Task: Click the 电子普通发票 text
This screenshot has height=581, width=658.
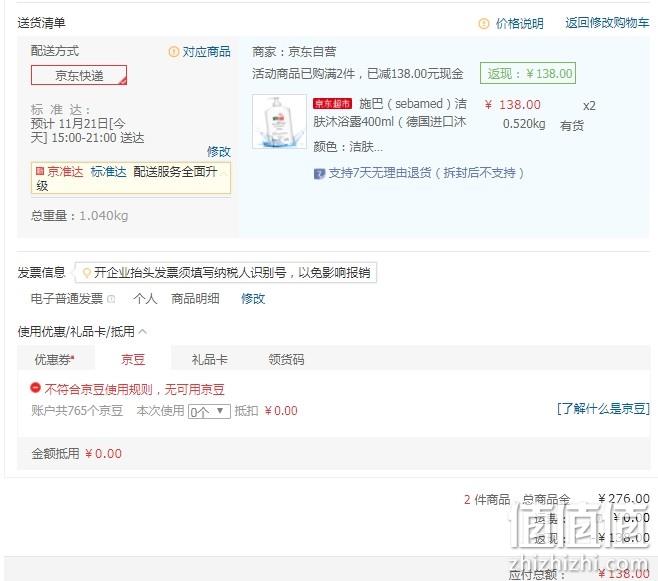Action: (67, 299)
